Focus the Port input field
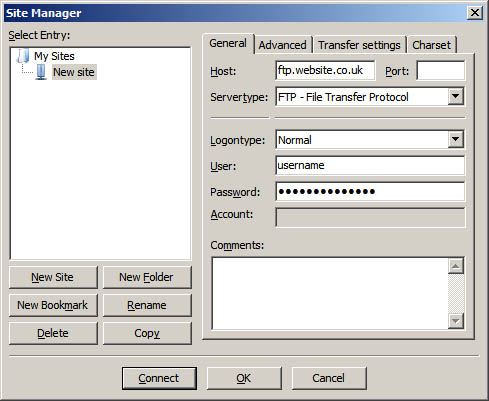 440,70
